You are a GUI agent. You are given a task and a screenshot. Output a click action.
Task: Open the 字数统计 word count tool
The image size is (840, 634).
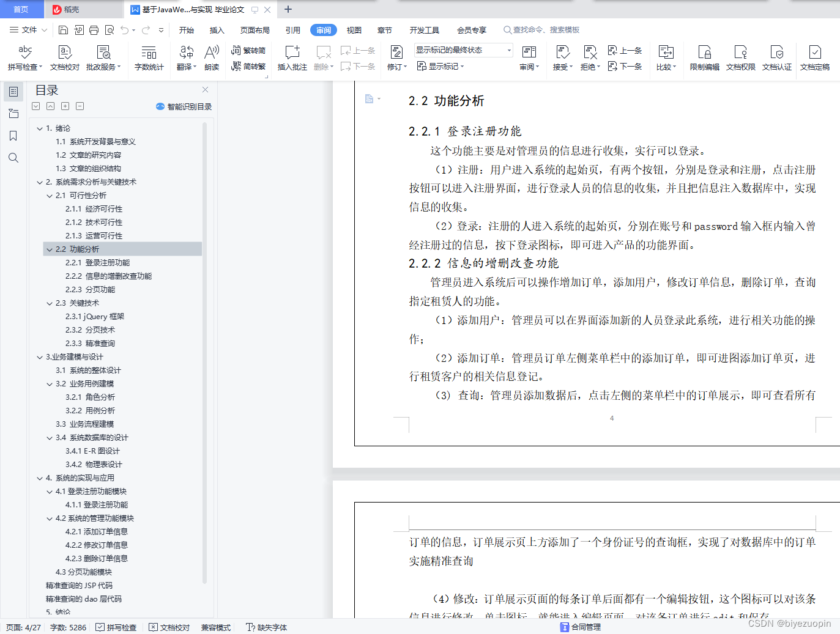point(149,58)
